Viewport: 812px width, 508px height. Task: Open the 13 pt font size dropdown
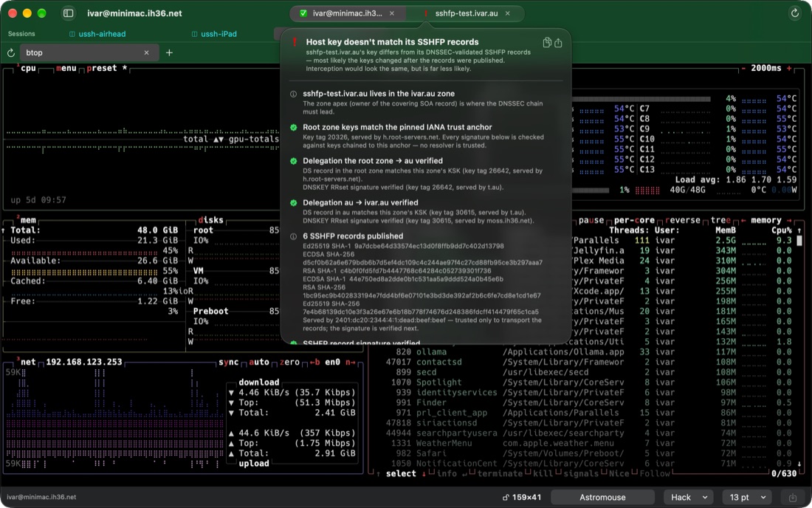(747, 497)
